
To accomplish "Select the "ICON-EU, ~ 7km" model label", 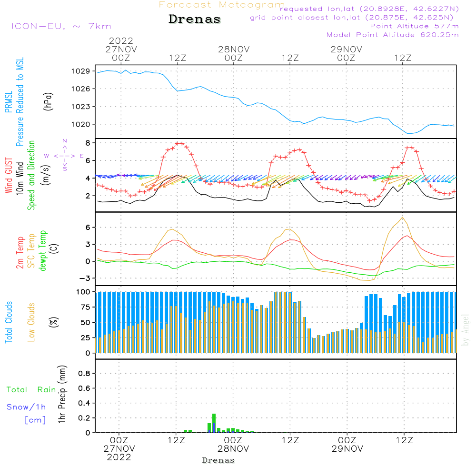I will tap(61, 26).
